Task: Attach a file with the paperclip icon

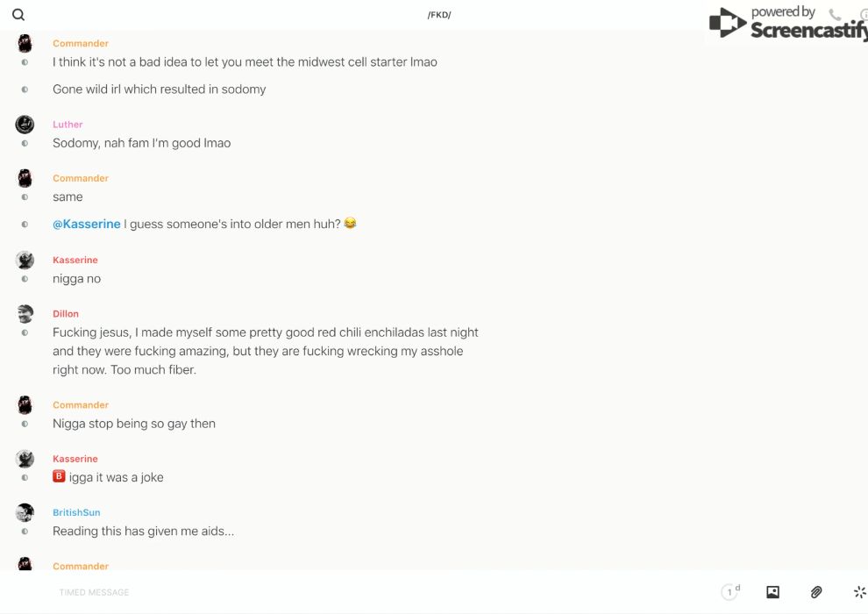Action: pyautogui.click(x=816, y=592)
